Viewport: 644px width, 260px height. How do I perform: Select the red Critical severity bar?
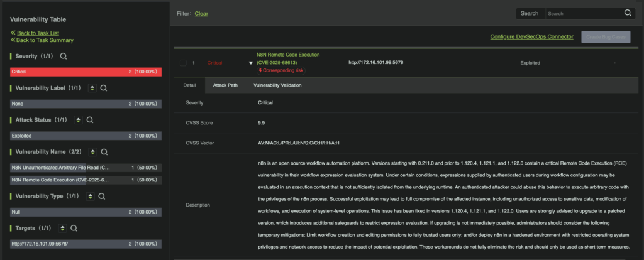coord(86,72)
